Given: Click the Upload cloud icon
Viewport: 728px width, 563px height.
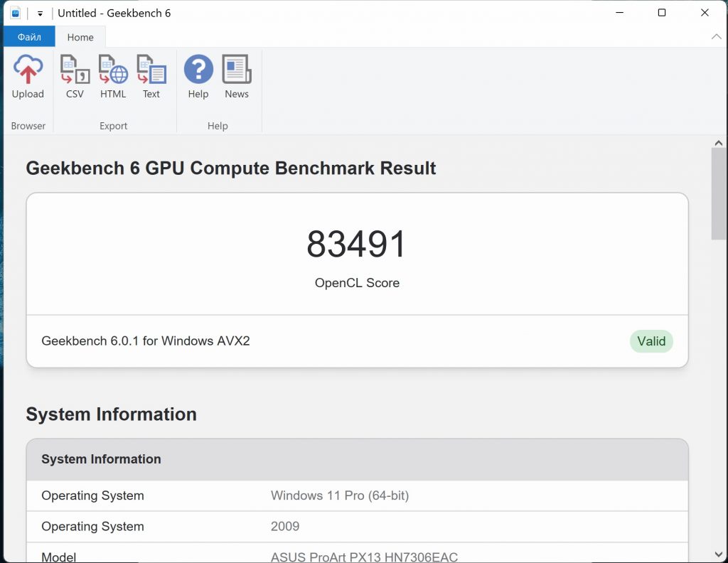Looking at the screenshot, I should tap(28, 70).
